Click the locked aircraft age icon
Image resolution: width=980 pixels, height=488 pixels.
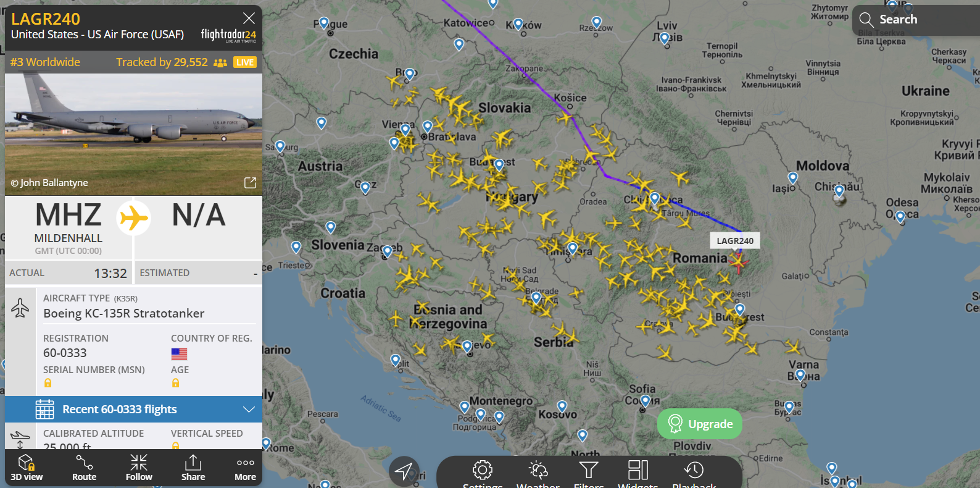(175, 383)
